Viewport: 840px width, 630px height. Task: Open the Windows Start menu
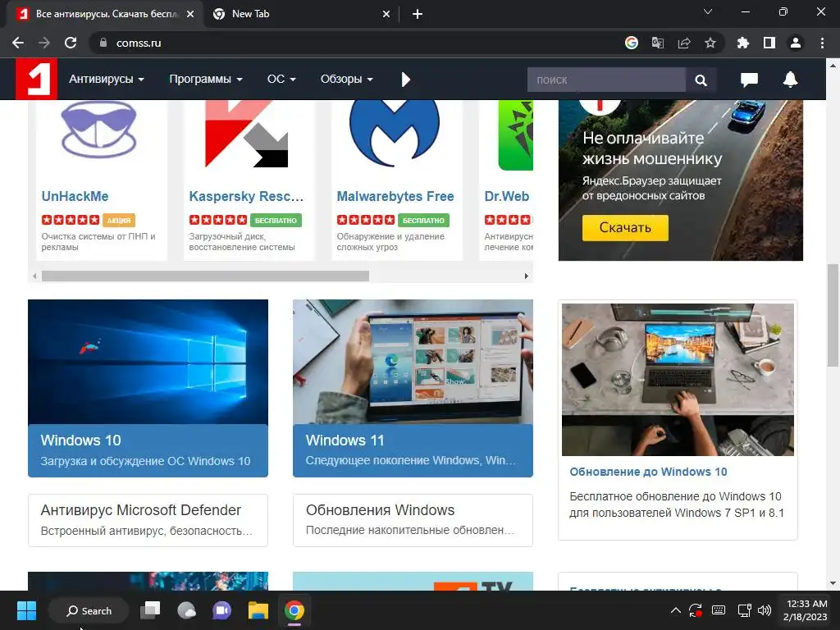click(26, 610)
